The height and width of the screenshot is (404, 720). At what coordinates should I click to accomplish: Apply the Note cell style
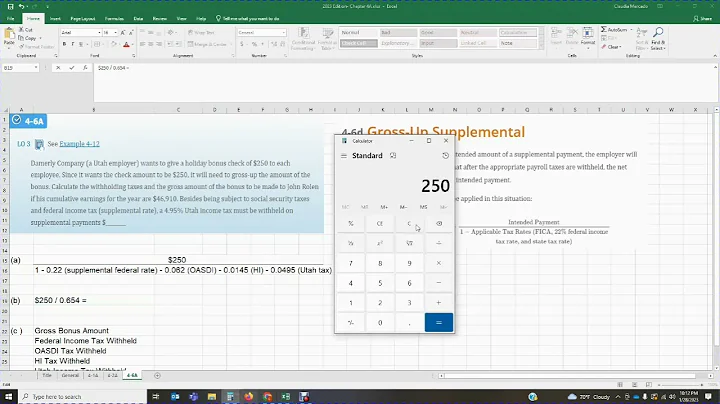518,43
